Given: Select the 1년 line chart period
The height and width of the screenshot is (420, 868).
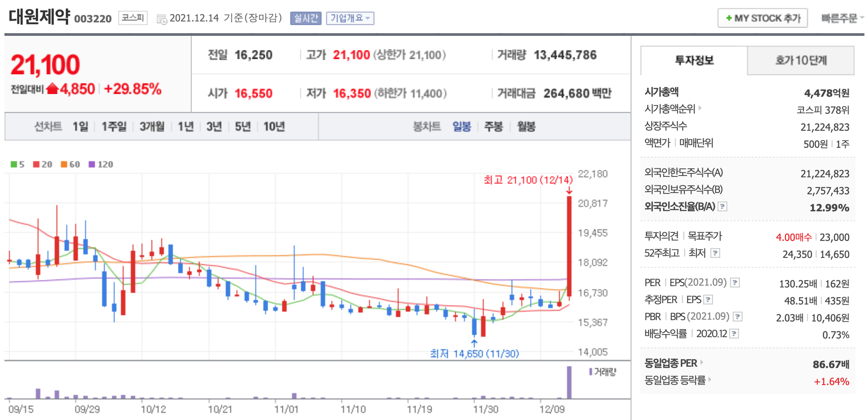Looking at the screenshot, I should [185, 127].
